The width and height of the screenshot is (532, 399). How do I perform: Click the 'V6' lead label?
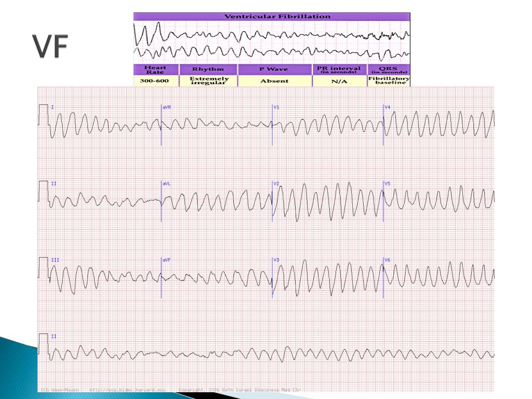coord(387,260)
